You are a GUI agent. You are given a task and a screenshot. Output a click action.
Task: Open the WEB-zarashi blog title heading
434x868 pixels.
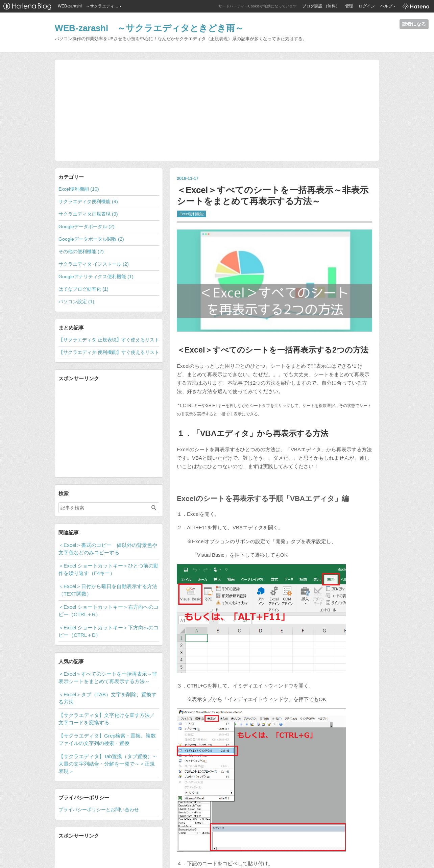[x=148, y=28]
